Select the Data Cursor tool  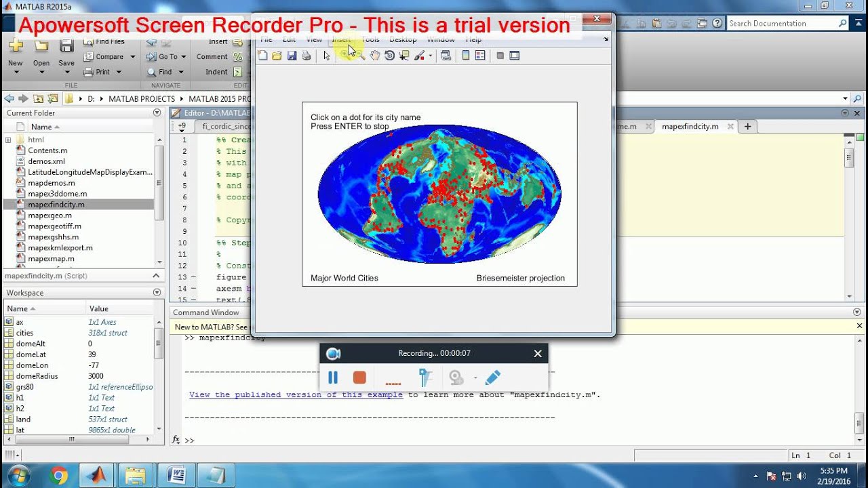coord(404,56)
